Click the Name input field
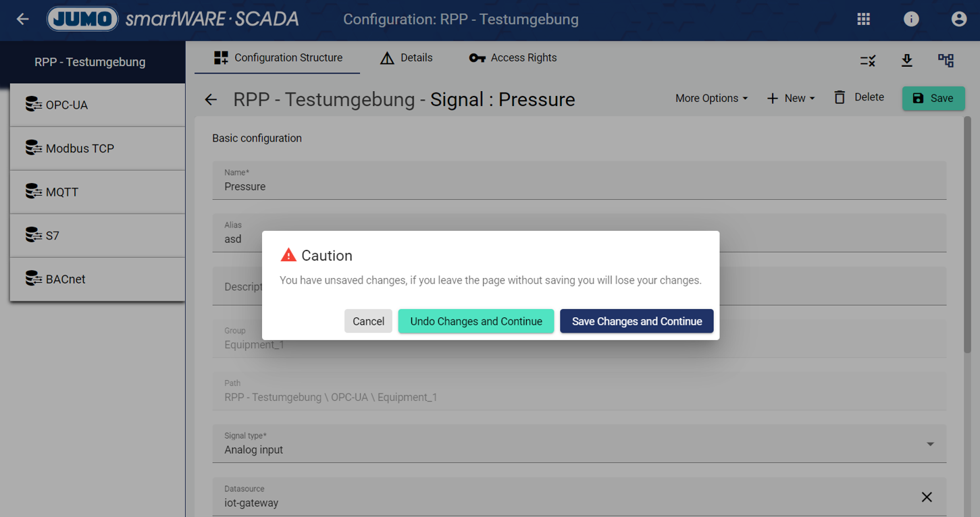 point(579,186)
